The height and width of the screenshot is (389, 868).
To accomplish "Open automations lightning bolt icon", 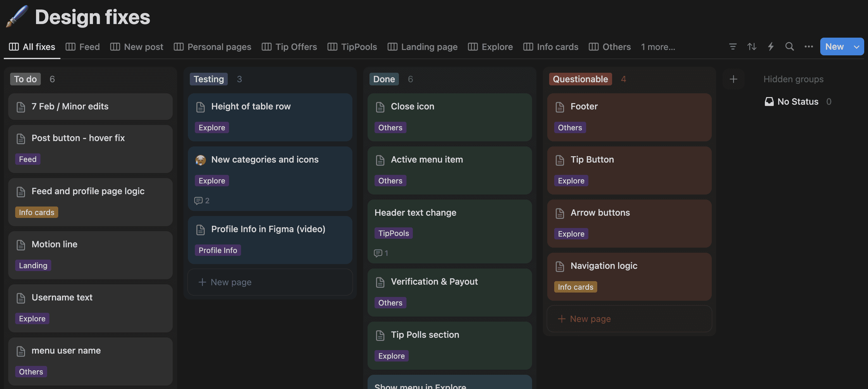I will tap(771, 46).
